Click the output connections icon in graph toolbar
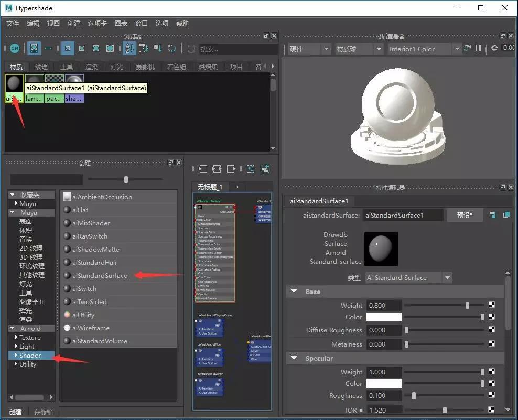Image resolution: width=518 pixels, height=420 pixels. coord(231,169)
